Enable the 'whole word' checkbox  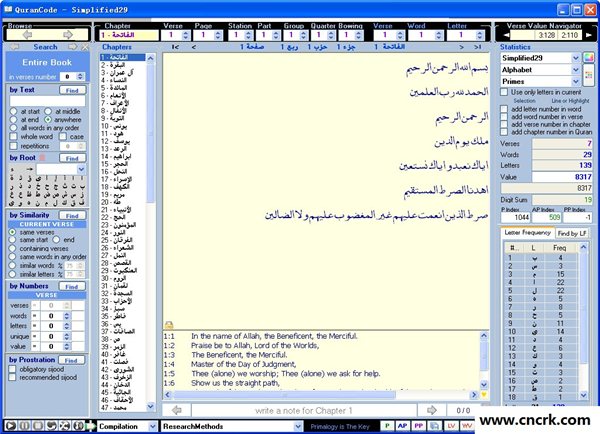click(13, 136)
